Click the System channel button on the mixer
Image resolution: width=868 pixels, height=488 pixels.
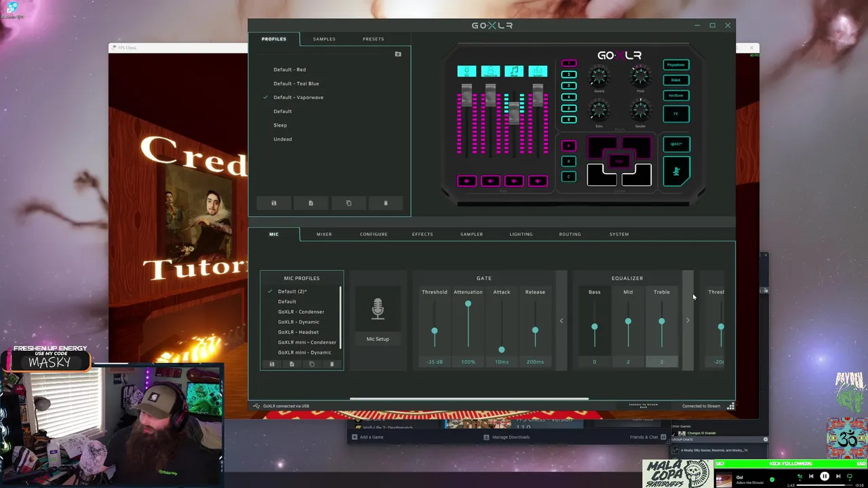[538, 71]
